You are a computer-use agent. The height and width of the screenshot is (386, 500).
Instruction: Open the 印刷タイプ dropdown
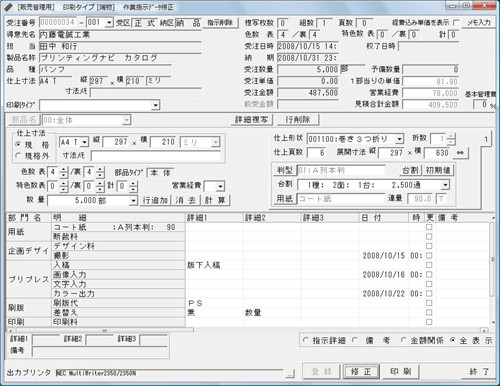pos(155,105)
